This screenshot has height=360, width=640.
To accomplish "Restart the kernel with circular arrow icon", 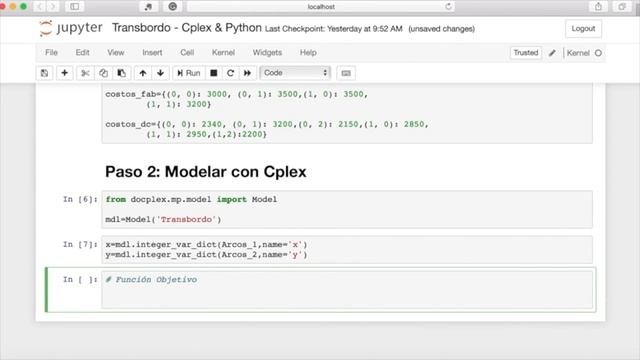I will click(230, 73).
